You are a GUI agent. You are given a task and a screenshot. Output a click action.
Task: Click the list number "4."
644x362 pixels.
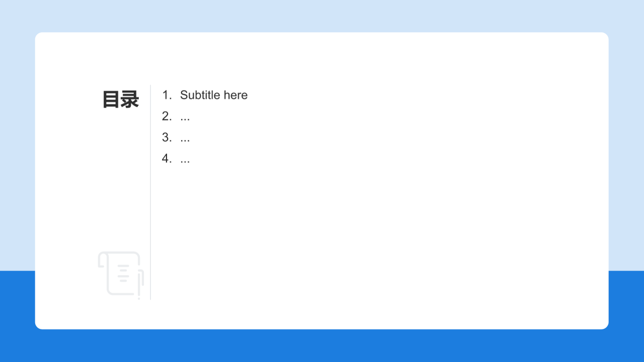[x=167, y=158]
